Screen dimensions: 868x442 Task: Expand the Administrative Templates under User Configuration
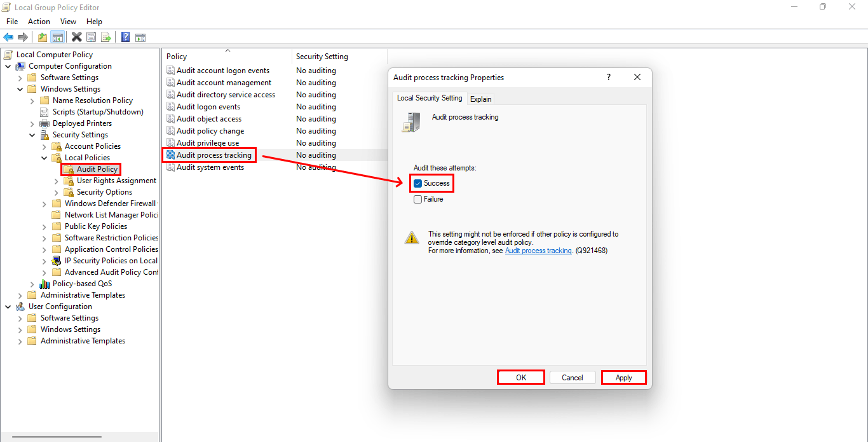19,340
